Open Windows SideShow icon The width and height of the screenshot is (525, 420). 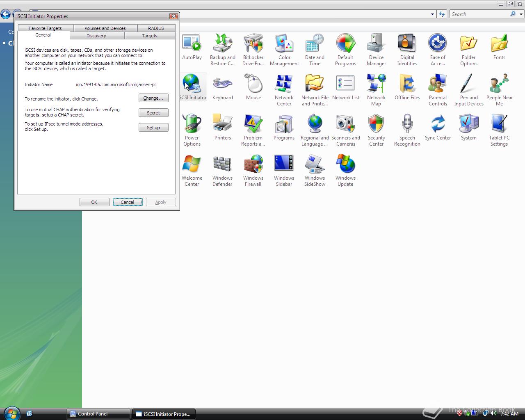pyautogui.click(x=315, y=171)
